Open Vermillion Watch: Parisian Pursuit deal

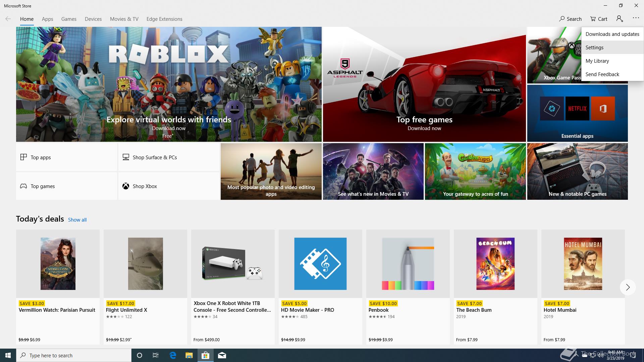58,287
